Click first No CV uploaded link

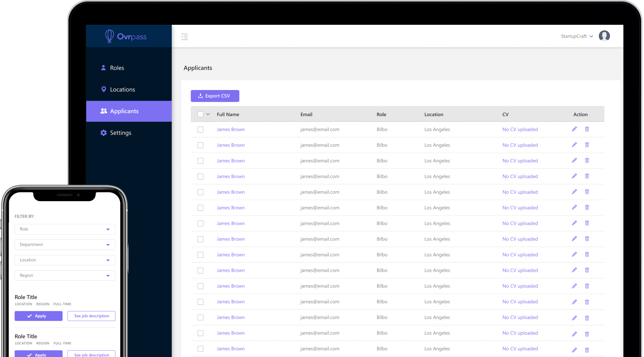[x=520, y=129]
